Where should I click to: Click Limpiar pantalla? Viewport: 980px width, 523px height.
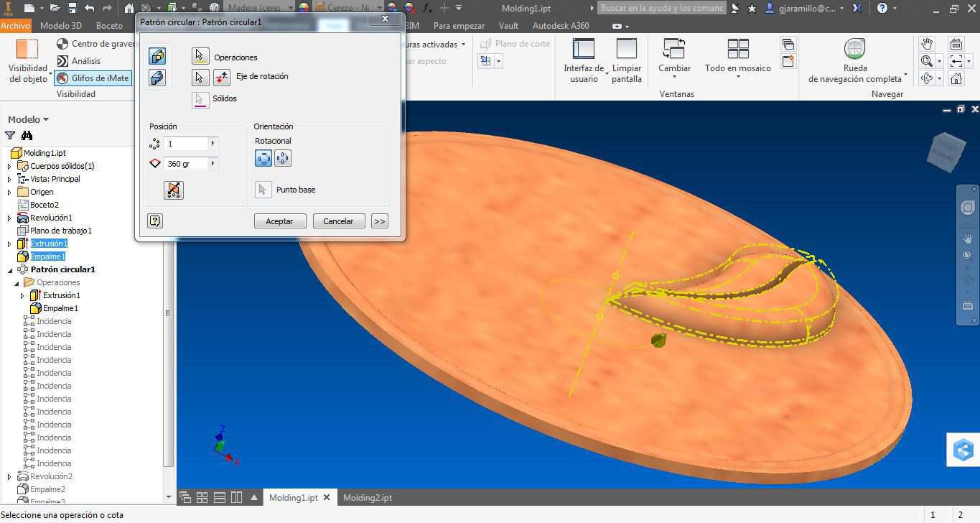point(627,61)
